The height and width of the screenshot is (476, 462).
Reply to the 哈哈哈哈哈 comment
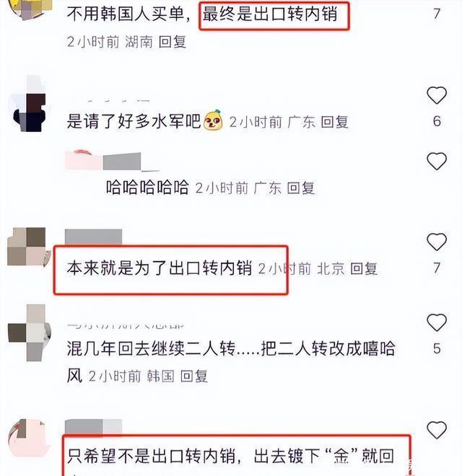pyautogui.click(x=300, y=188)
